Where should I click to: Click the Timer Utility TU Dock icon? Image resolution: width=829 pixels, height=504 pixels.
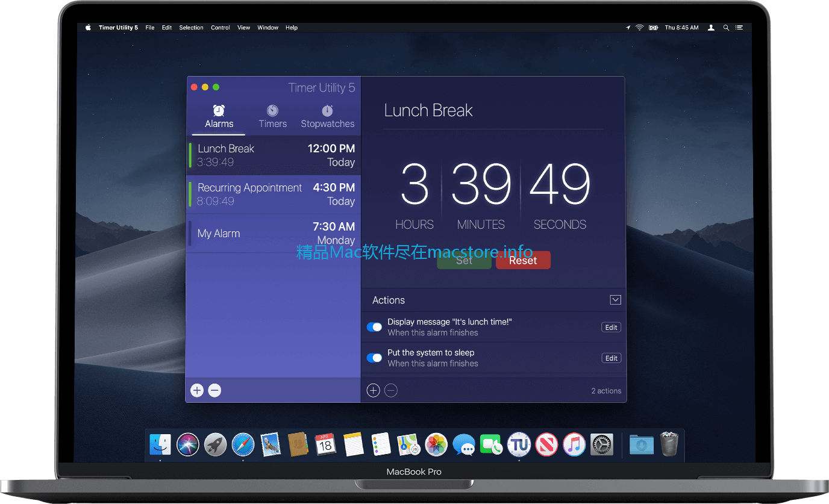pyautogui.click(x=519, y=444)
